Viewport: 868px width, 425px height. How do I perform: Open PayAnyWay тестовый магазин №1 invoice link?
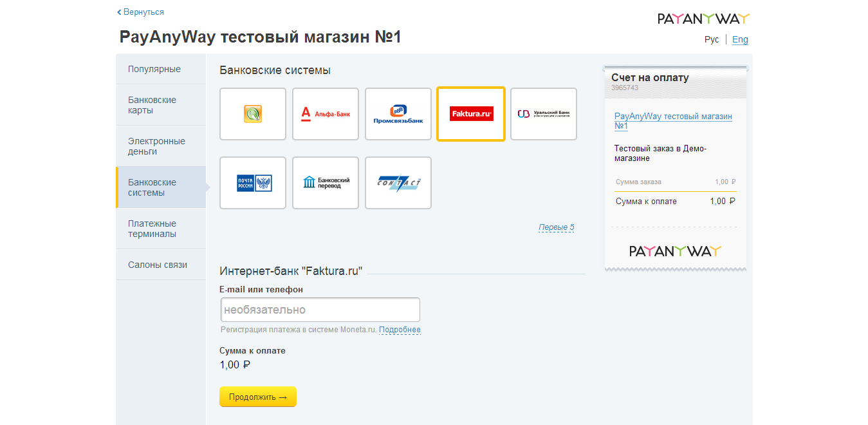(673, 121)
